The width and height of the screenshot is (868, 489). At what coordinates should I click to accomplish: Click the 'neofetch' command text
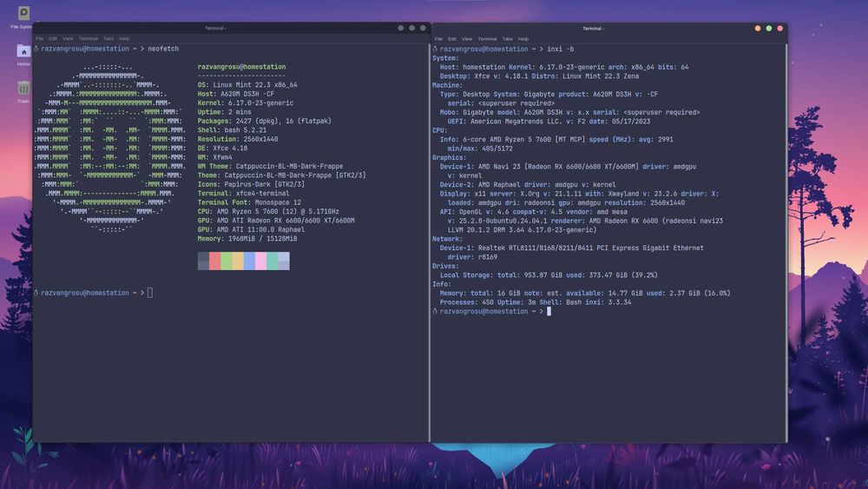[x=163, y=49]
